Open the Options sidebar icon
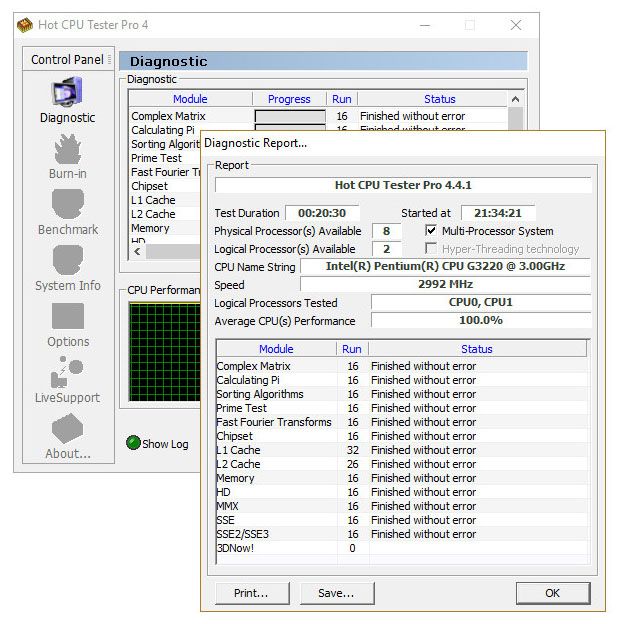This screenshot has width=620, height=624. pyautogui.click(x=68, y=316)
